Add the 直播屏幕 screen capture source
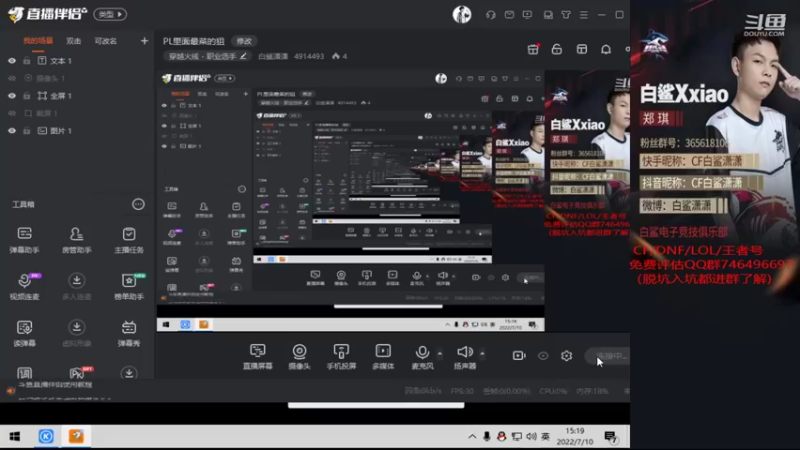The width and height of the screenshot is (800, 450). [258, 356]
